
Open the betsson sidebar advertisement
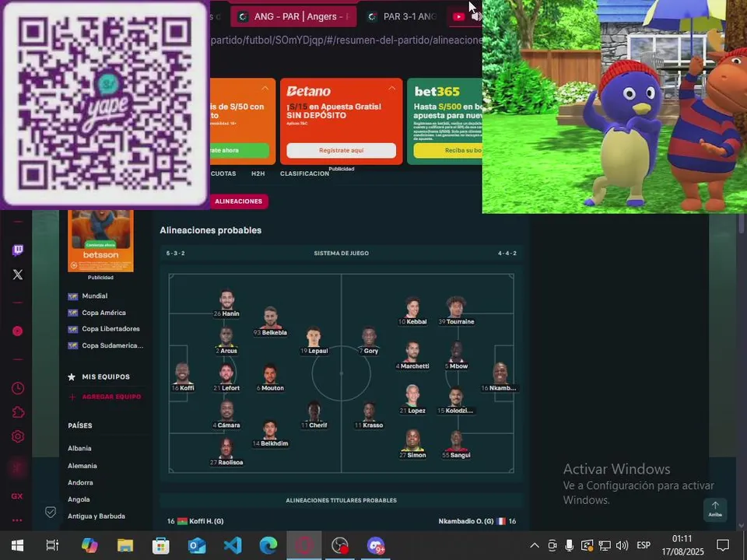pos(100,241)
